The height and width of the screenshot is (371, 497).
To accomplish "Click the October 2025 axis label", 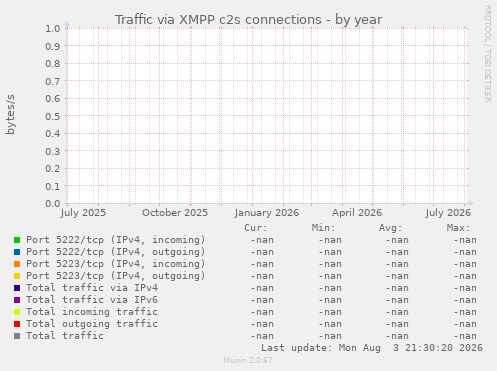I will pyautogui.click(x=175, y=213).
